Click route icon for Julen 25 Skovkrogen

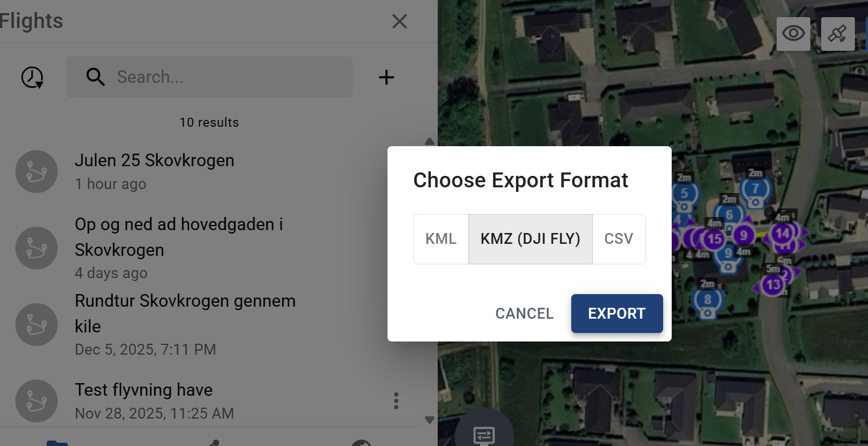(x=37, y=171)
